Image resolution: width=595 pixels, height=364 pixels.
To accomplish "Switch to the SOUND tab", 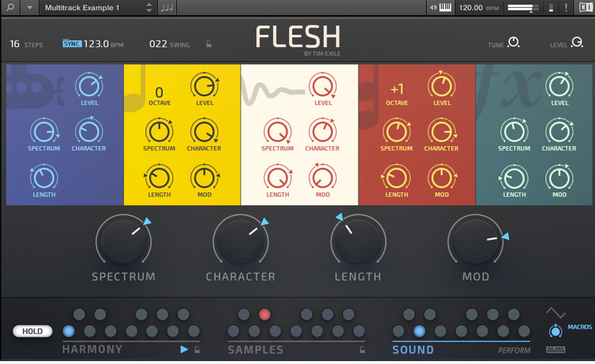I will tap(413, 350).
